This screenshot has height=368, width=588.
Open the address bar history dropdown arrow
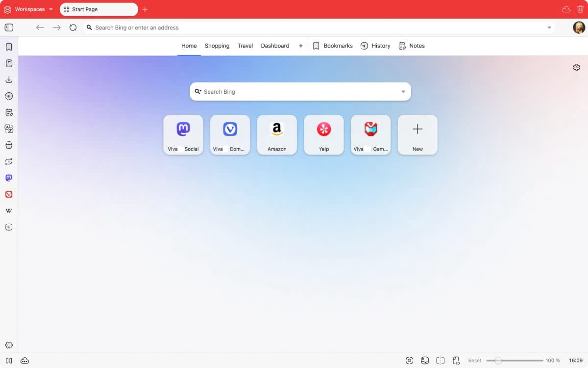tap(549, 28)
